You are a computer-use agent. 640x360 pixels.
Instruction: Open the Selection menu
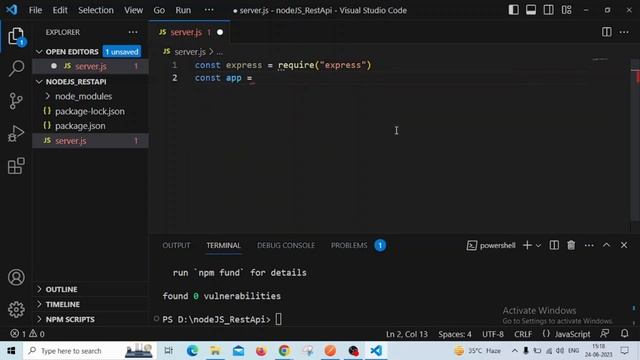96,10
